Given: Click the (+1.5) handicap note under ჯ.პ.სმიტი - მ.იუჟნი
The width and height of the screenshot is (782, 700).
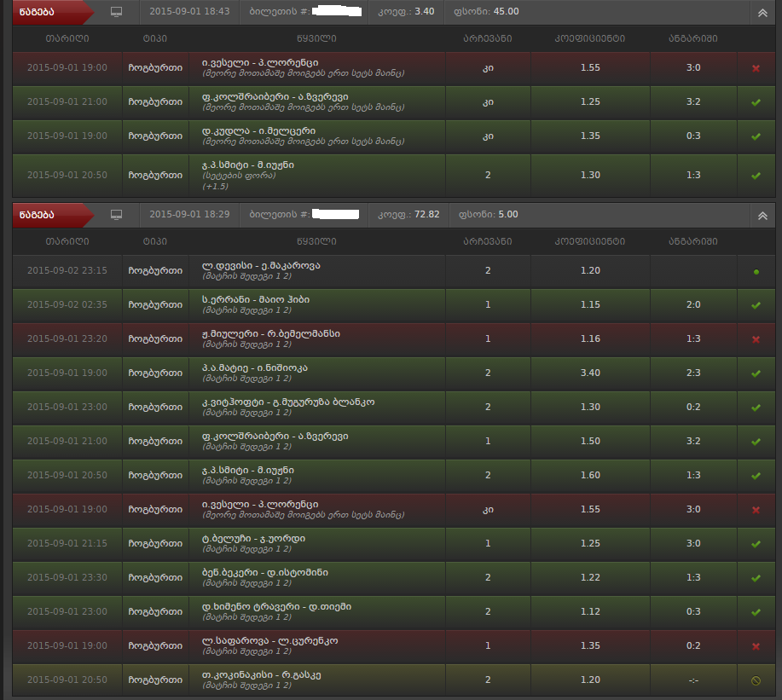Looking at the screenshot, I should (x=215, y=187).
